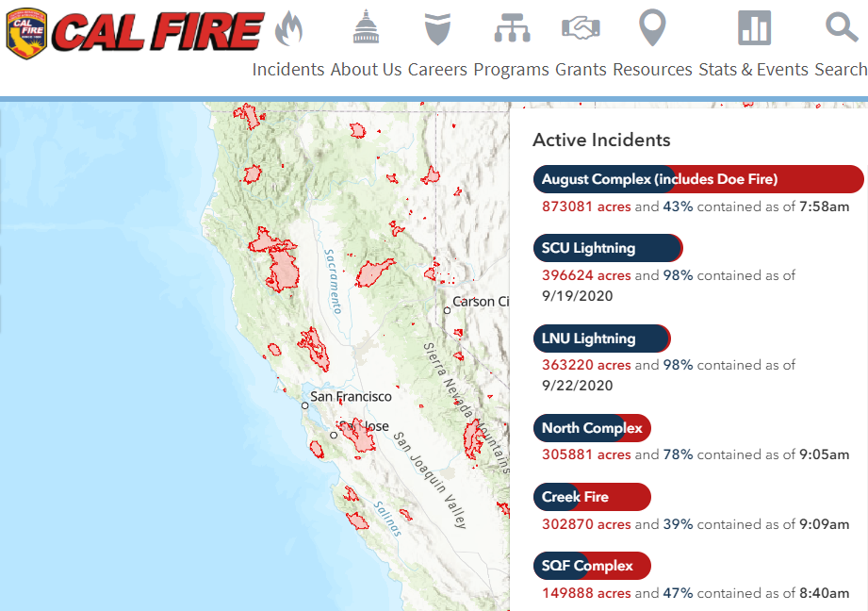
Task: Click the CAL FIRE red wordmark
Action: coord(158,32)
